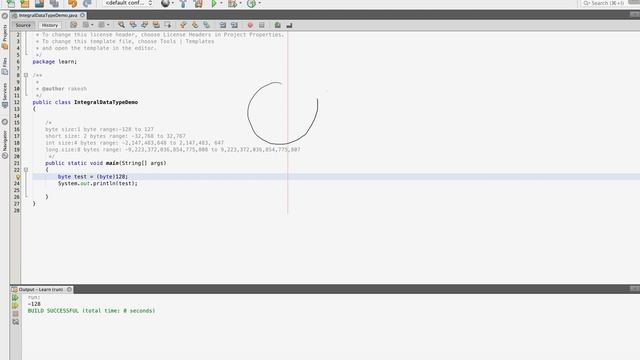Click the -128 output value
The height and width of the screenshot is (360, 640).
(x=34, y=304)
